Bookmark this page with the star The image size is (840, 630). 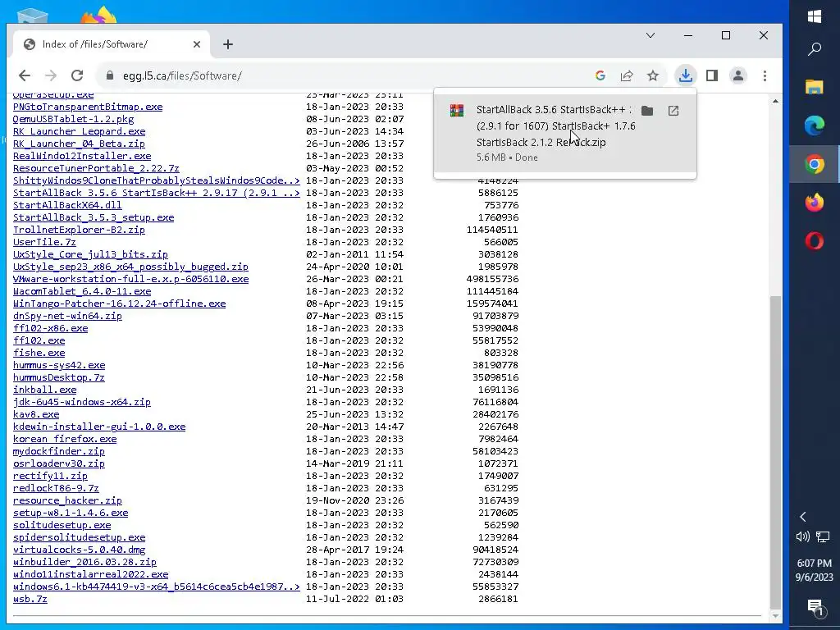click(x=652, y=75)
